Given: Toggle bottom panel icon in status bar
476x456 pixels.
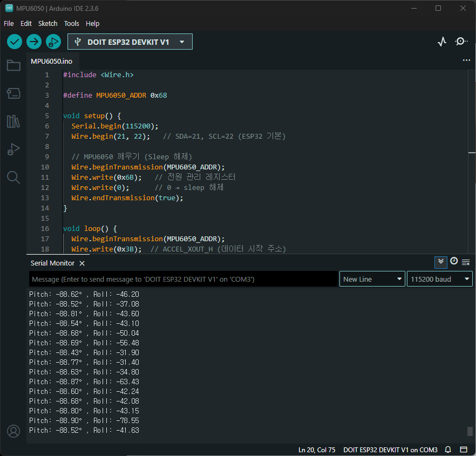Looking at the screenshot, I should pos(464,450).
